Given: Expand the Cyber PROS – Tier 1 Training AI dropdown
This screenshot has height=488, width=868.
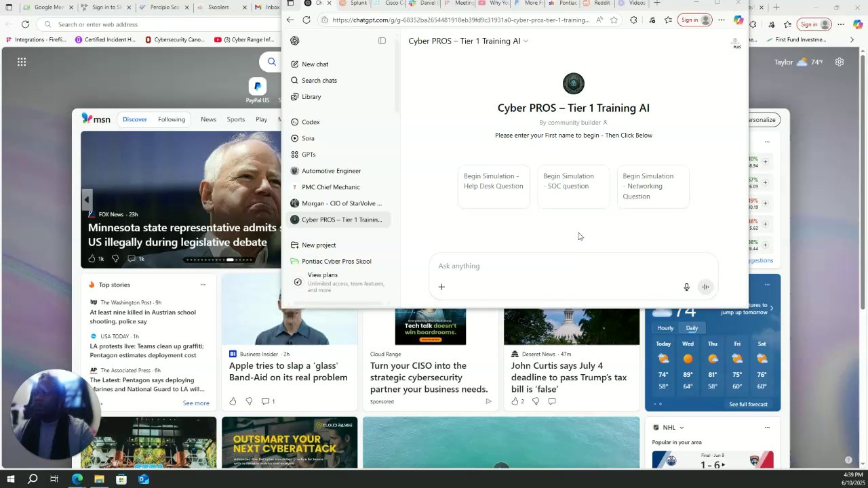Looking at the screenshot, I should pos(468,41).
